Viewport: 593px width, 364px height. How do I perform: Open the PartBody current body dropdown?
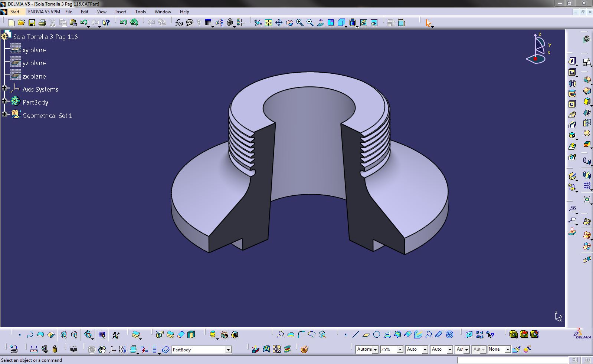[228, 350]
